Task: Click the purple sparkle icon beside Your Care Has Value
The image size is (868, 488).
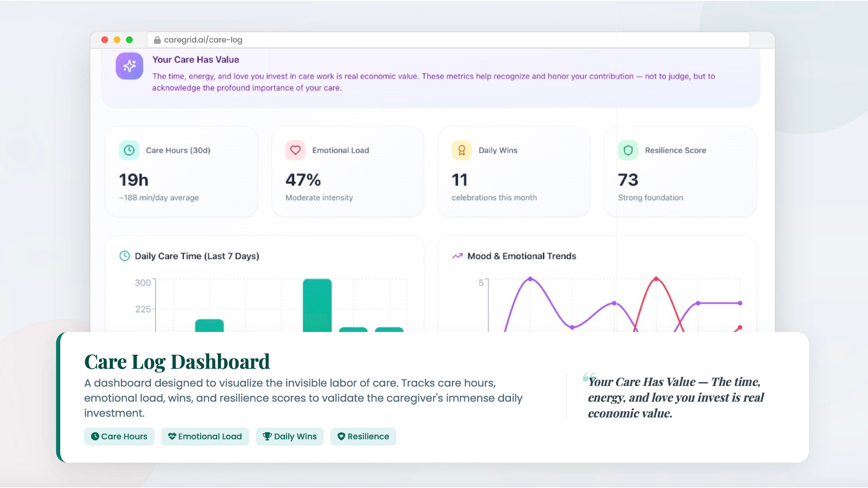Action: coord(129,66)
